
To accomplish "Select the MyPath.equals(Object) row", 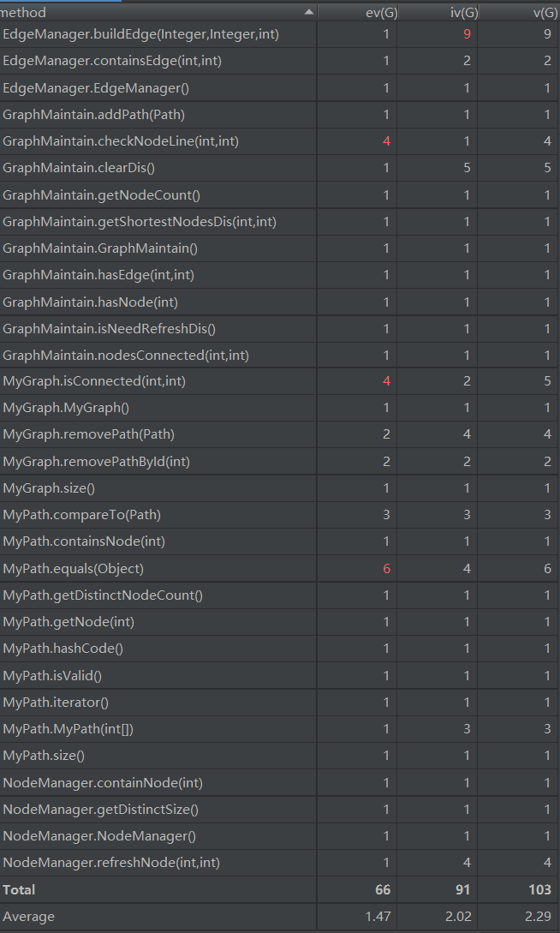I will (x=280, y=568).
